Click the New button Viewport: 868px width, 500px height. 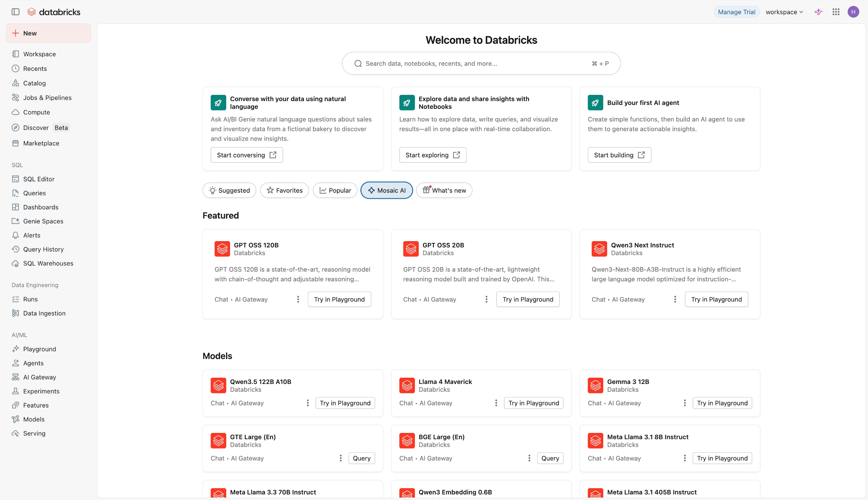click(48, 33)
